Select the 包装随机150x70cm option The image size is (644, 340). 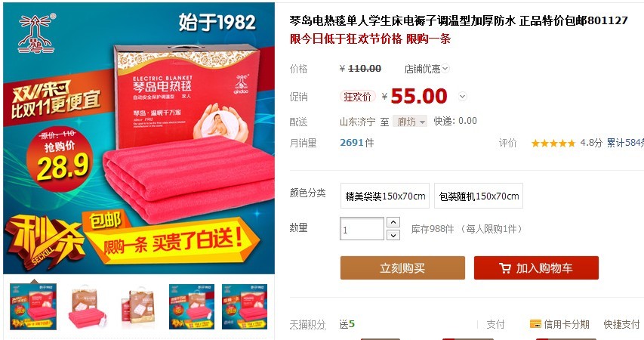point(479,196)
